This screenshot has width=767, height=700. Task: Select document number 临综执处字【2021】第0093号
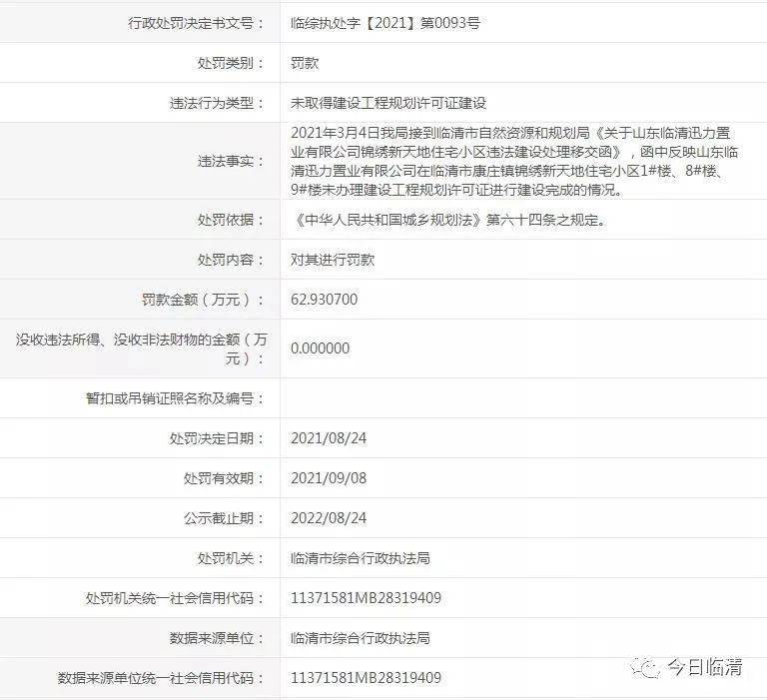click(384, 23)
